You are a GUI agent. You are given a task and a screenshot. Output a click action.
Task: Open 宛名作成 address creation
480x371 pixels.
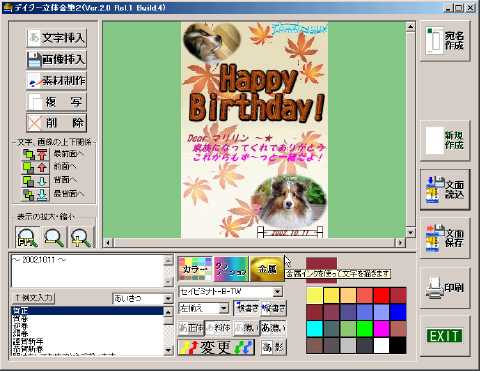445,41
